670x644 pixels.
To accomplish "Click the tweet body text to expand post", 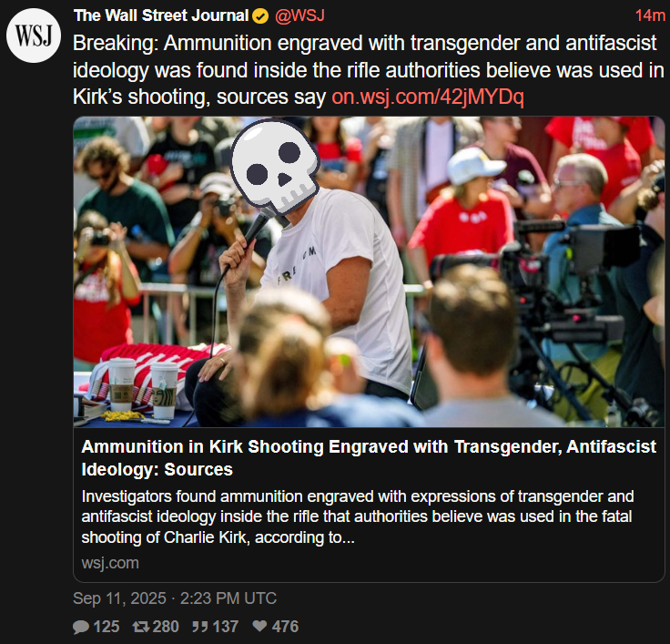I will [x=369, y=70].
